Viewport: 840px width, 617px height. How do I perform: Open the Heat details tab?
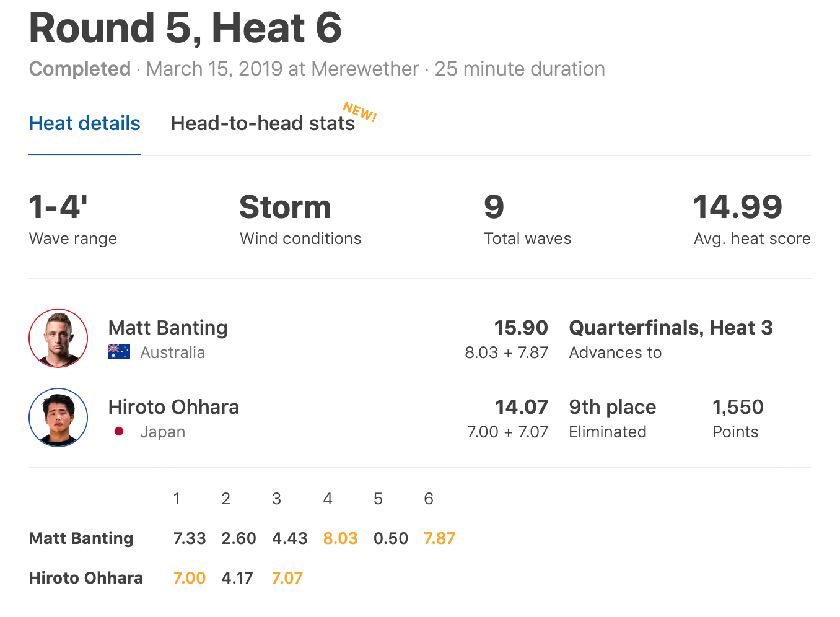point(85,123)
